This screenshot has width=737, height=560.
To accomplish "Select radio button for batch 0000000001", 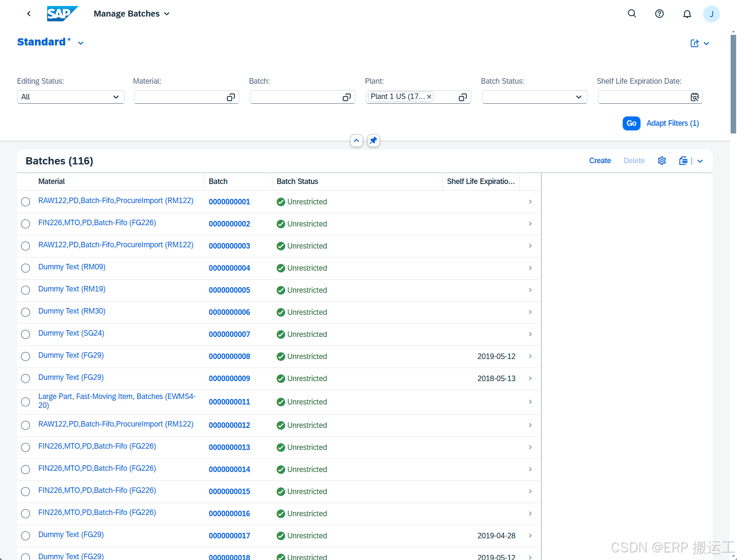I will [26, 202].
